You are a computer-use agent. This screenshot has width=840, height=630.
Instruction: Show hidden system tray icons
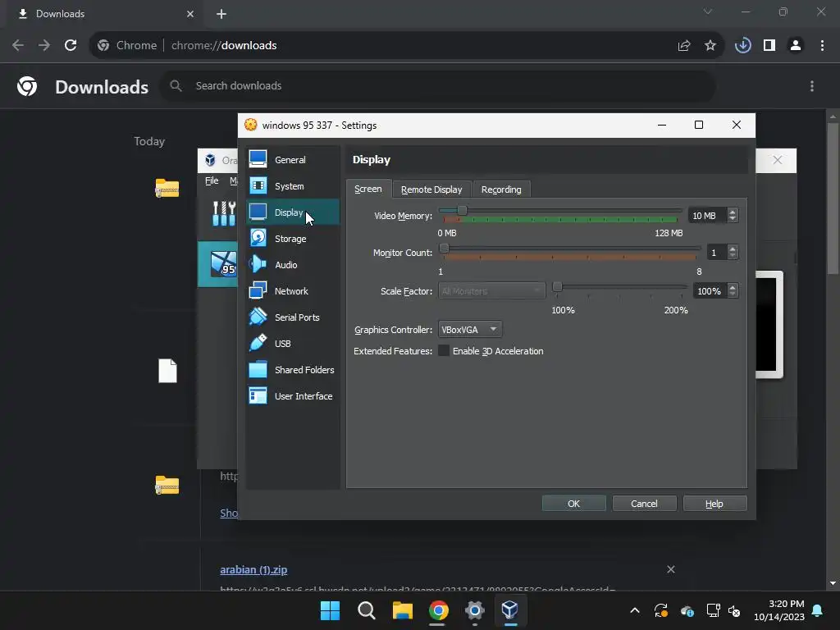coord(635,610)
